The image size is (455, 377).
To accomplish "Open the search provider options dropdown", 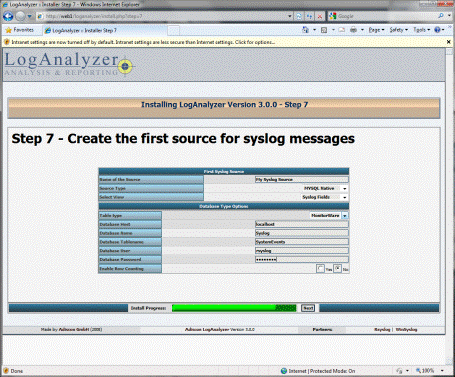I will click(x=449, y=16).
